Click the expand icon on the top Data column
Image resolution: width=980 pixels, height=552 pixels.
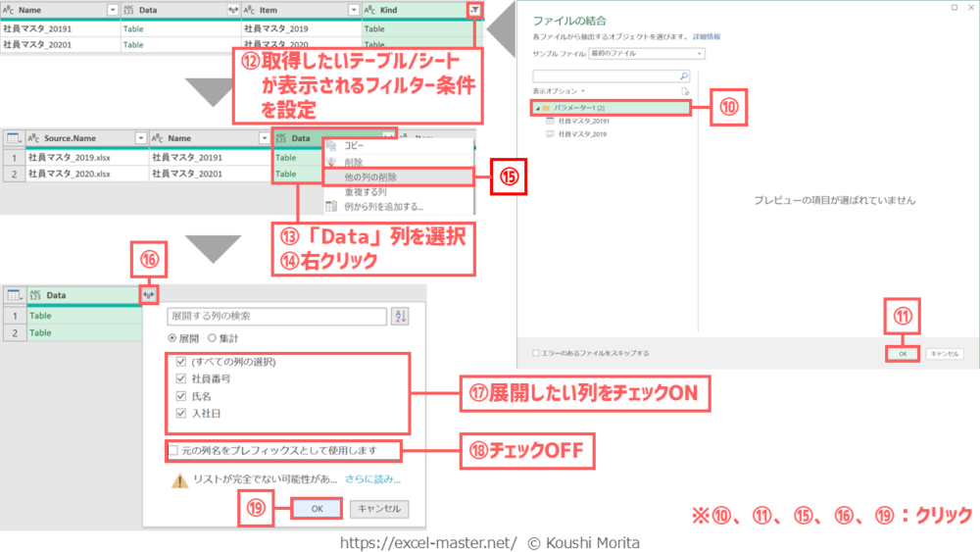pyautogui.click(x=231, y=10)
